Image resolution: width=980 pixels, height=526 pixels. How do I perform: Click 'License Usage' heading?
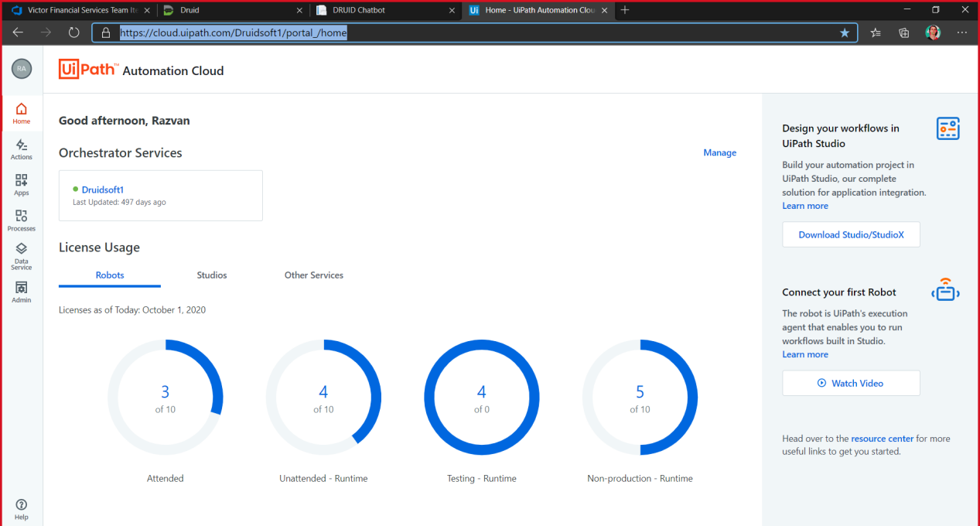pos(99,248)
